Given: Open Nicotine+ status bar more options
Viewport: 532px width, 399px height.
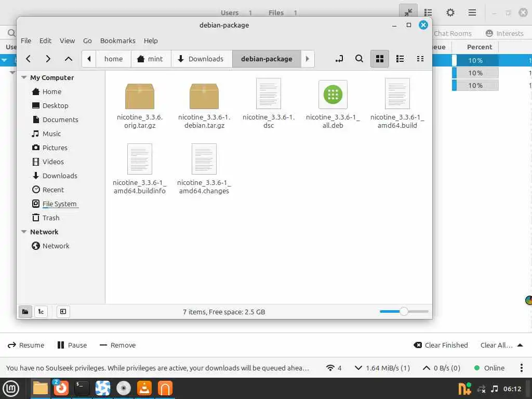Looking at the screenshot, I should pos(522,368).
